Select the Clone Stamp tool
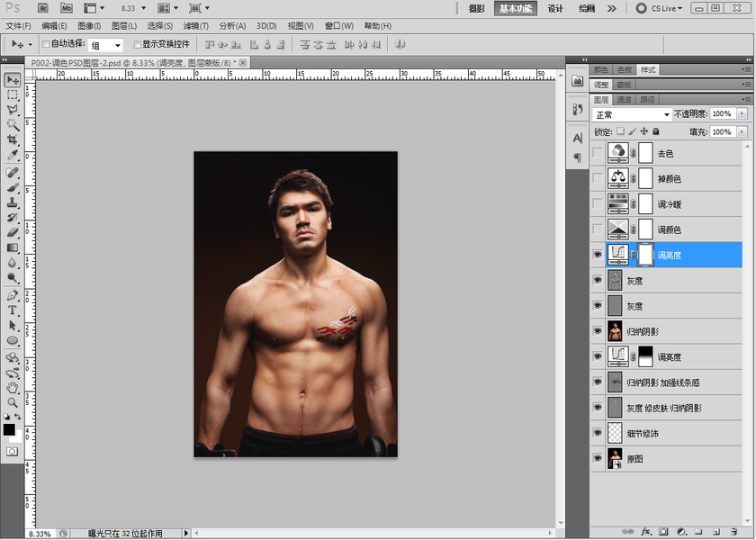Screen dimensions: 756x540 (x=13, y=202)
